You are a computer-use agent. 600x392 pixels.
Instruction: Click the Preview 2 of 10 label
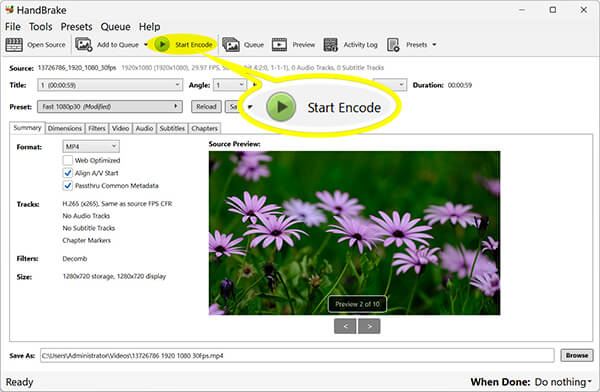click(x=357, y=304)
